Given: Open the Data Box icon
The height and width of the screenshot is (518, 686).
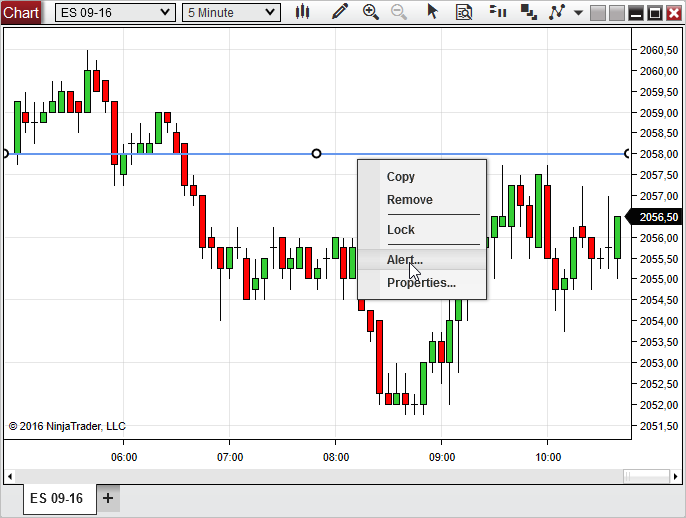Looking at the screenshot, I should [x=463, y=12].
